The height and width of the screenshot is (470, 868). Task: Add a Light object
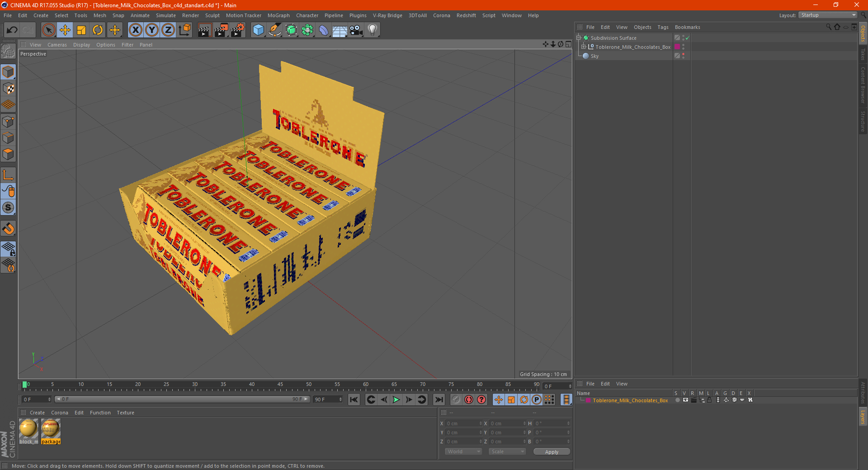(x=373, y=30)
